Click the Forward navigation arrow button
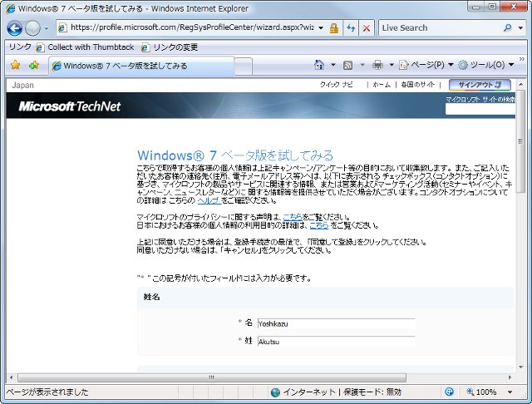Viewport: 532px width, 404px height. point(32,28)
